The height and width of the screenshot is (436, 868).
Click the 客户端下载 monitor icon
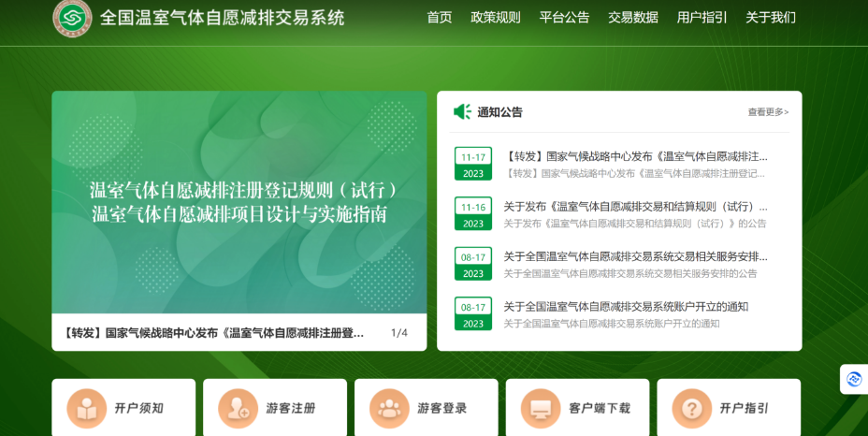click(x=541, y=409)
